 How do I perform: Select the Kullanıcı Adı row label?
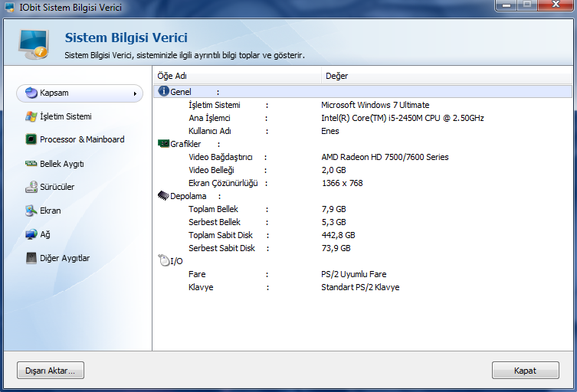pos(210,131)
